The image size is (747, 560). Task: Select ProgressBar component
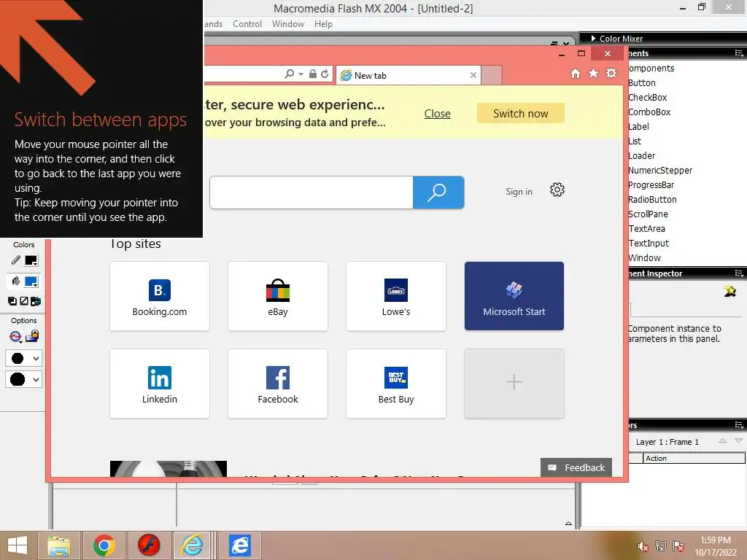(651, 184)
